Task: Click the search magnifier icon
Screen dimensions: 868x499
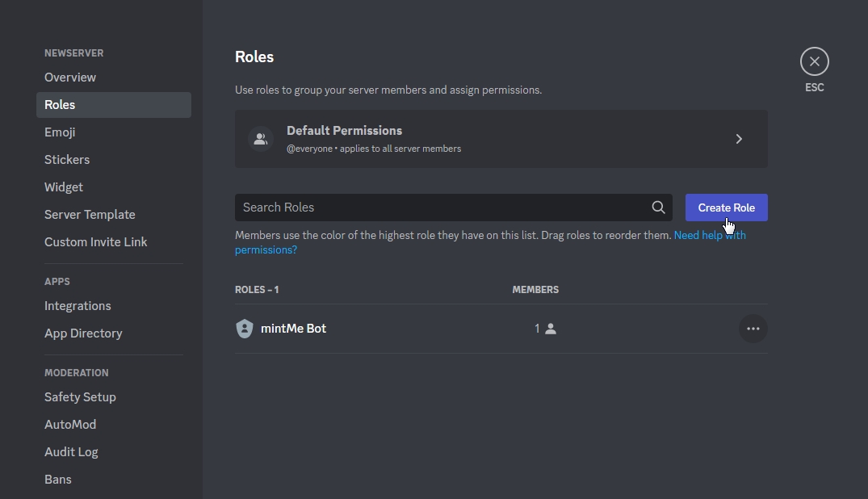Action: [658, 208]
